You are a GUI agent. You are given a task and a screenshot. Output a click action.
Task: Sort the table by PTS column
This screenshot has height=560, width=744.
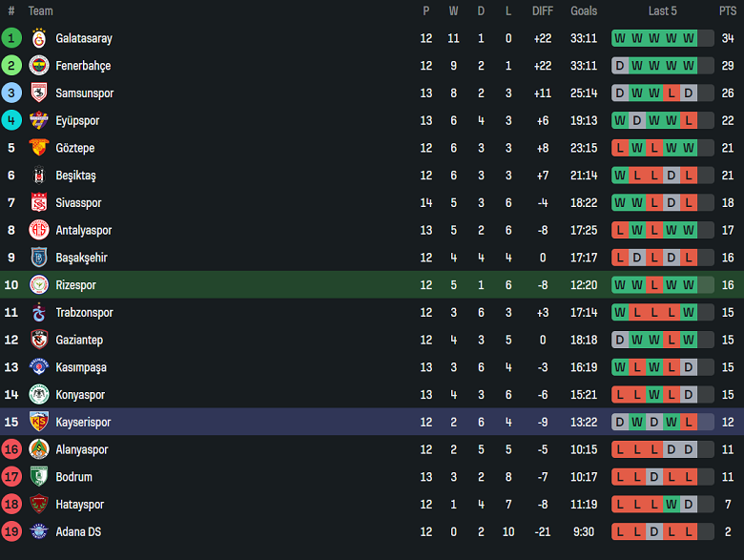(727, 11)
